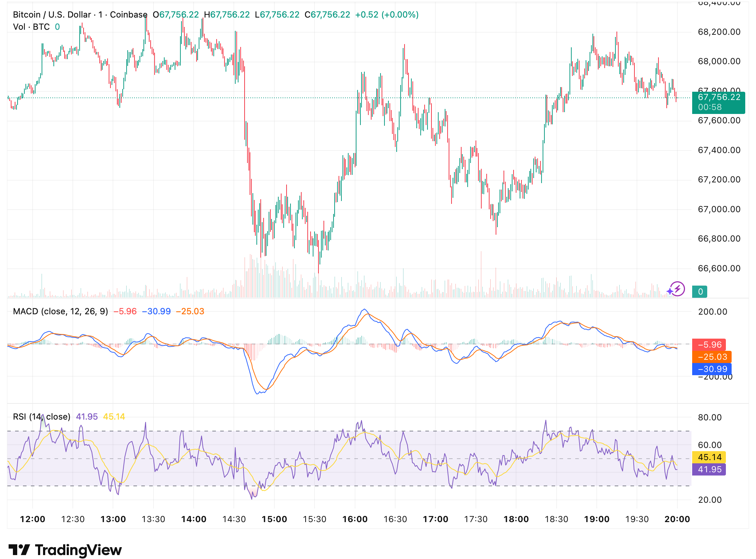Select the MACD (close, 12, 26, 9) legend
This screenshot has width=756, height=559.
[x=60, y=311]
